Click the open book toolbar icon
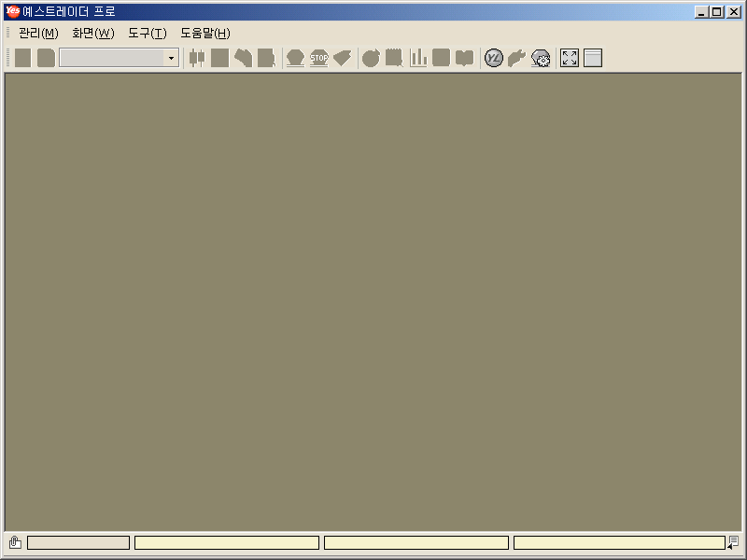 [464, 58]
